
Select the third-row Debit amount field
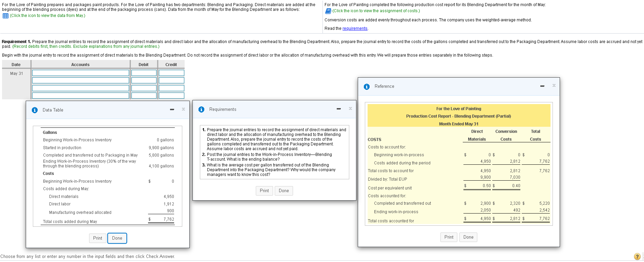(x=144, y=88)
